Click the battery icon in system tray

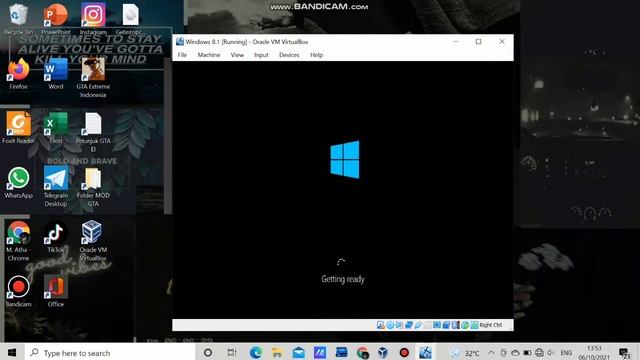coord(527,353)
